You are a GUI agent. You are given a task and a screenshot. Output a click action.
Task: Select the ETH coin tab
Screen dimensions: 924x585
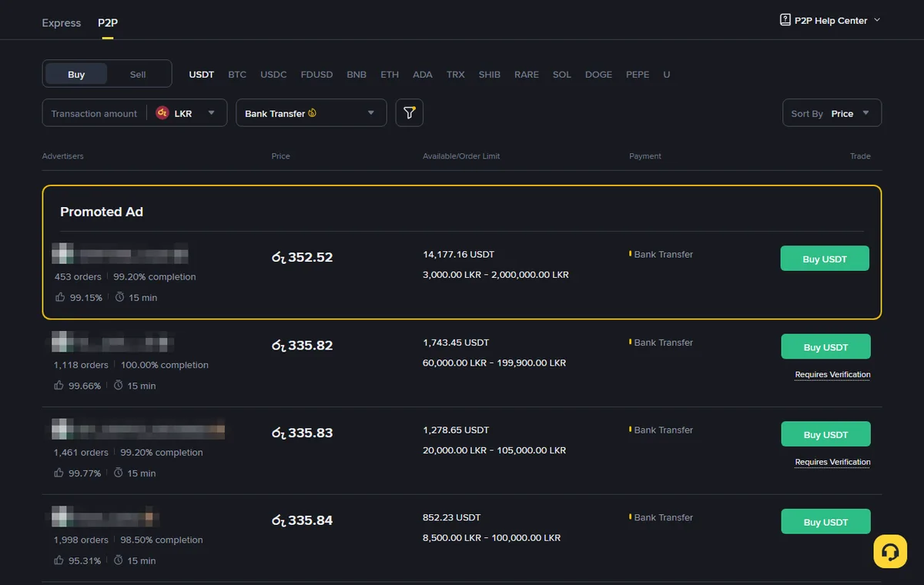(390, 75)
